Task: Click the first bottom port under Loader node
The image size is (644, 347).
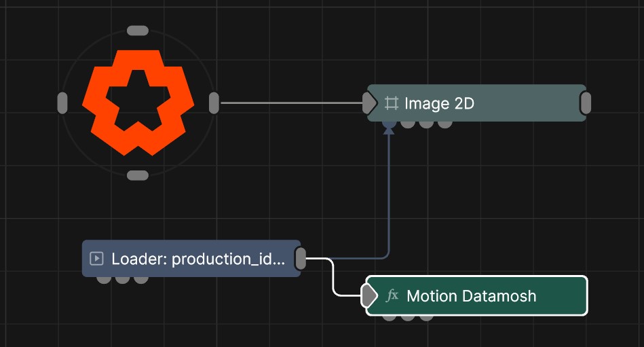Action: click(x=103, y=278)
